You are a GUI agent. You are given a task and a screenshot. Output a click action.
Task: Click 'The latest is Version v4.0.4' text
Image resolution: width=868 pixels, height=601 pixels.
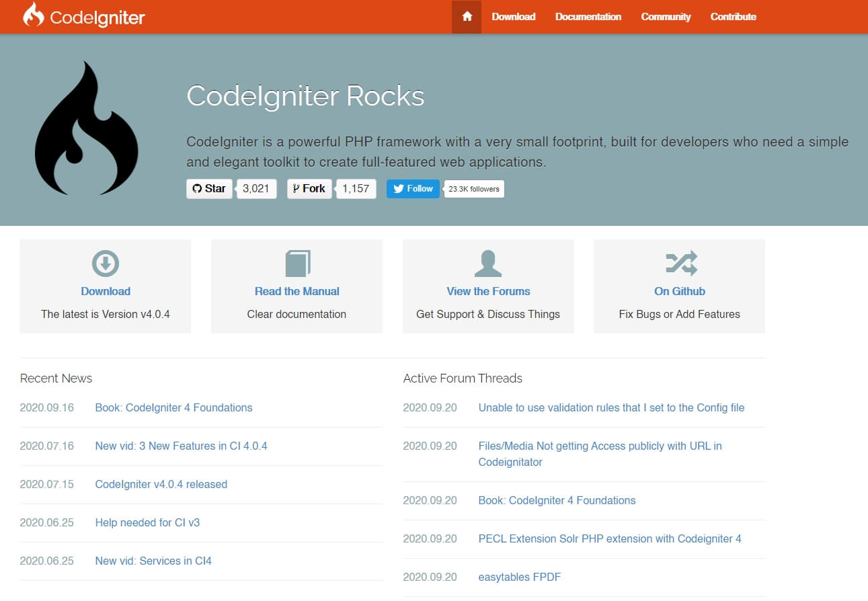pyautogui.click(x=106, y=314)
